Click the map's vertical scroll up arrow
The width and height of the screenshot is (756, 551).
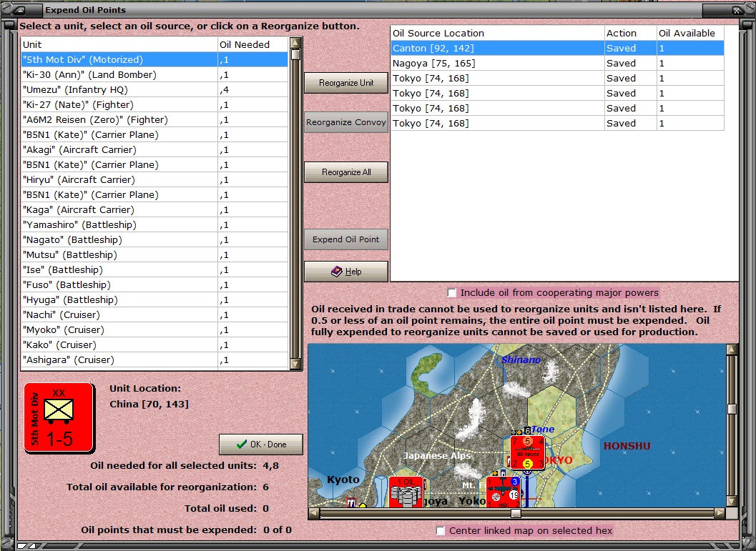point(732,349)
